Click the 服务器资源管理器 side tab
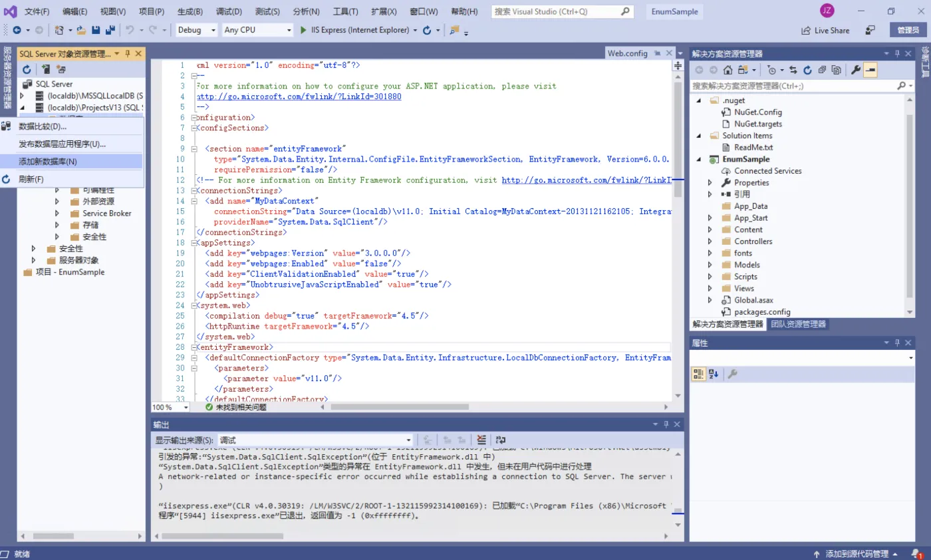The height and width of the screenshot is (560, 931). [7, 78]
